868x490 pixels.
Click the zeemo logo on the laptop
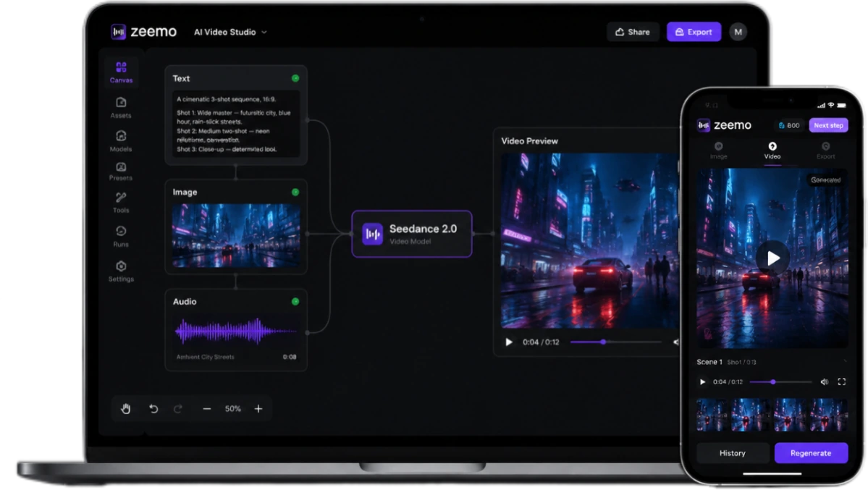click(x=143, y=32)
